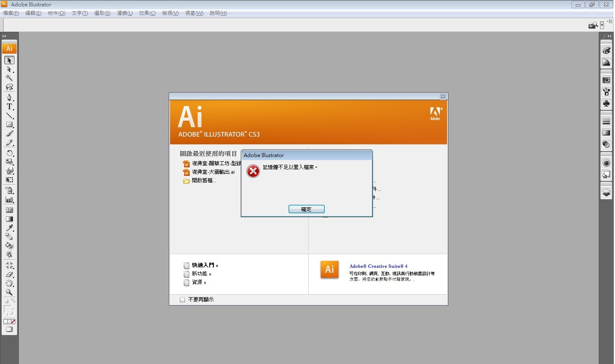Expand the toolbox with double arrows
Screen dimensions: 615x364
click(x=5, y=36)
